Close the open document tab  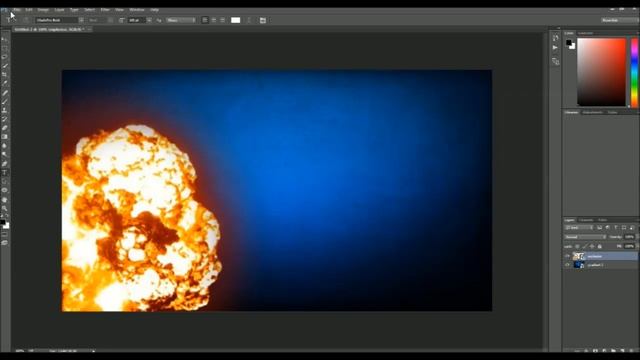(x=89, y=29)
